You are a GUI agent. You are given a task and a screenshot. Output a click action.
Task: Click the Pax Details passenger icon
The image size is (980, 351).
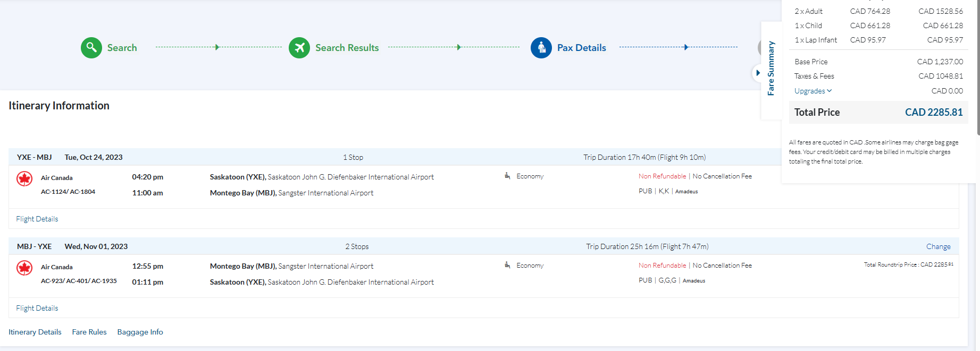click(x=541, y=48)
